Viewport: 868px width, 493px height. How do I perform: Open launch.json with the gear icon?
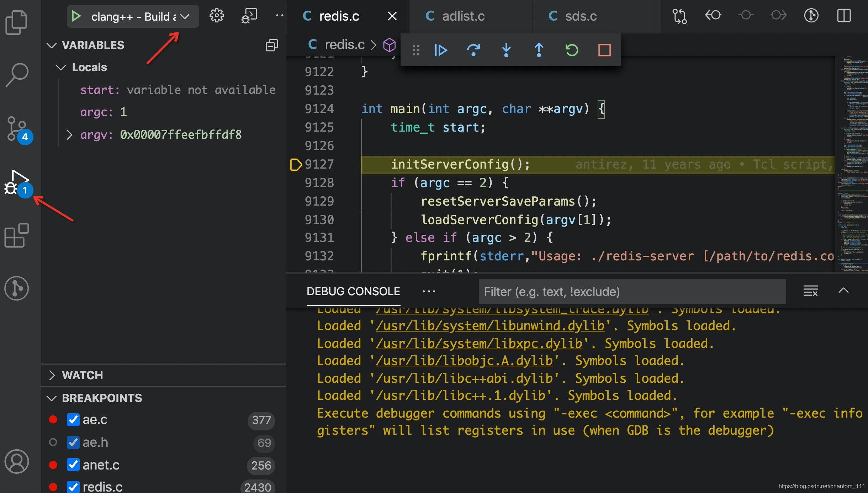[217, 16]
